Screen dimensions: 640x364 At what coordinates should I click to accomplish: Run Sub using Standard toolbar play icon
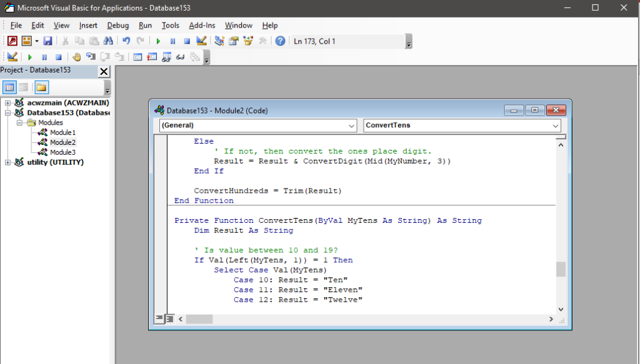click(158, 41)
